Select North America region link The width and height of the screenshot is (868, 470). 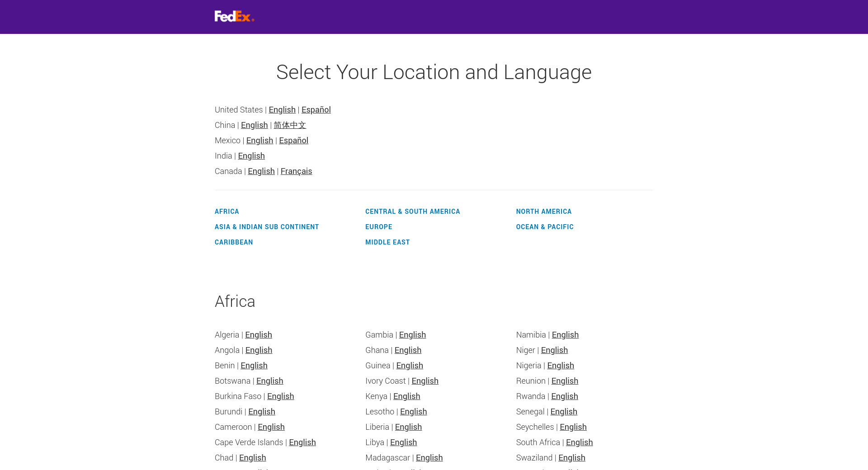point(544,211)
